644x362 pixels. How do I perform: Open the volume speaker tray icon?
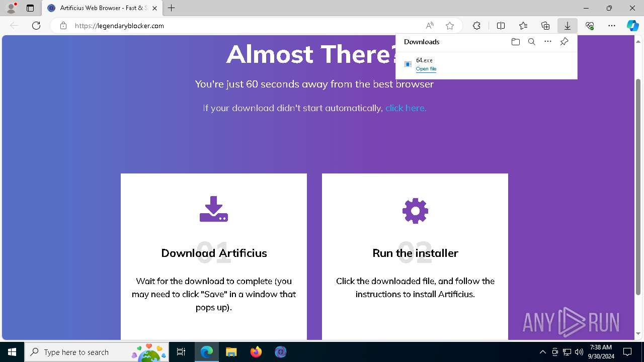click(579, 352)
